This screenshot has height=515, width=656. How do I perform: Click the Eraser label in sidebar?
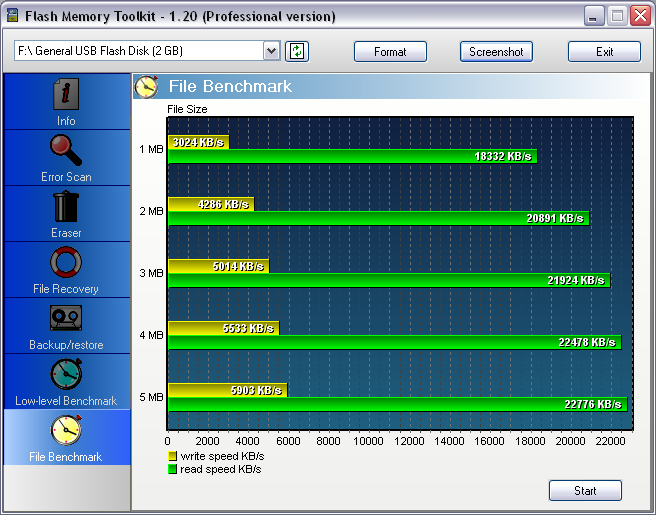point(66,233)
